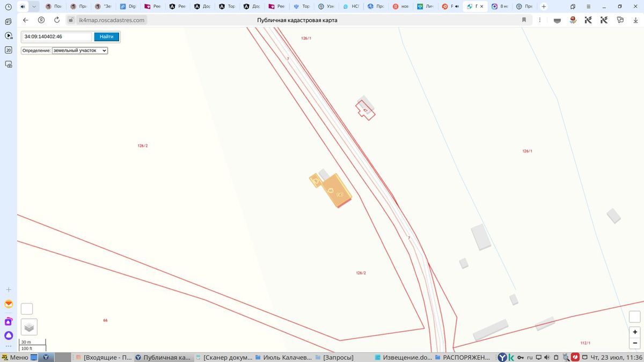Viewport: 644px width, 362px height.
Task: Click the site lock icon in address bar
Action: 71,20
